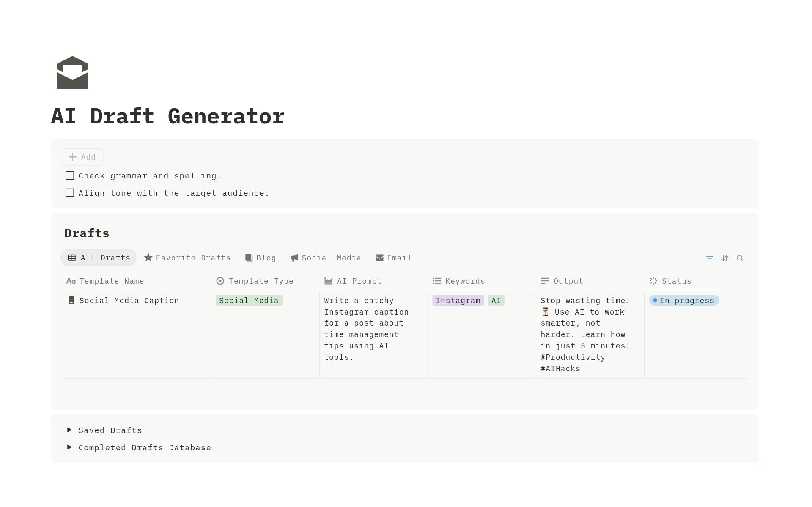
Task: Click the Template Type column header
Action: (255, 281)
